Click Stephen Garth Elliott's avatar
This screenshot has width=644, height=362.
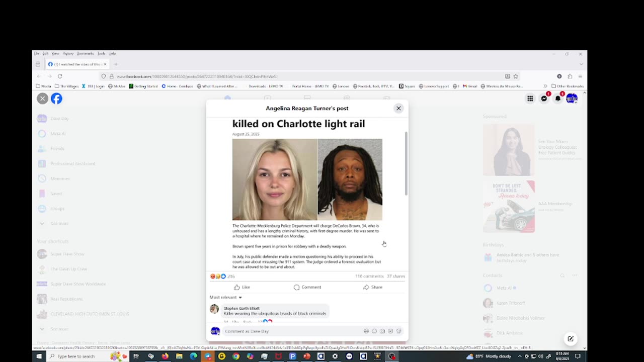[214, 309]
